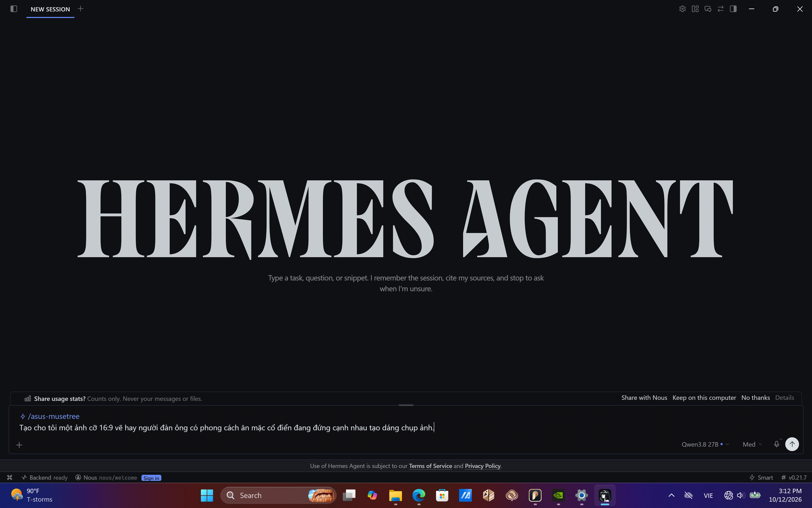Click the swap arrows icon in the title bar

click(721, 9)
